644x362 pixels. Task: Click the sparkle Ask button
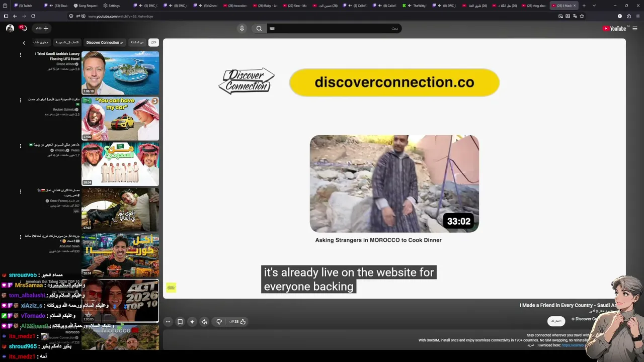[192, 322]
